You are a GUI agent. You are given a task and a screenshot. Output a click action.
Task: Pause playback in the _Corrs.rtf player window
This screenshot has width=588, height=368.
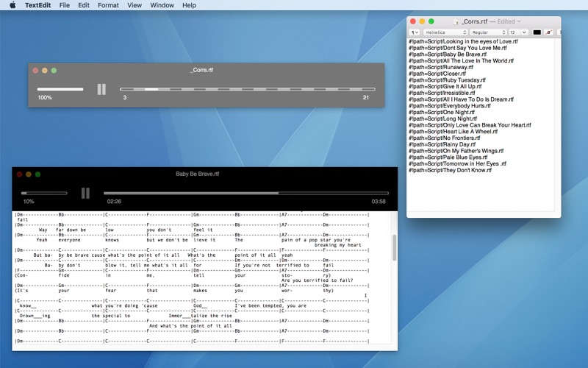tap(101, 89)
